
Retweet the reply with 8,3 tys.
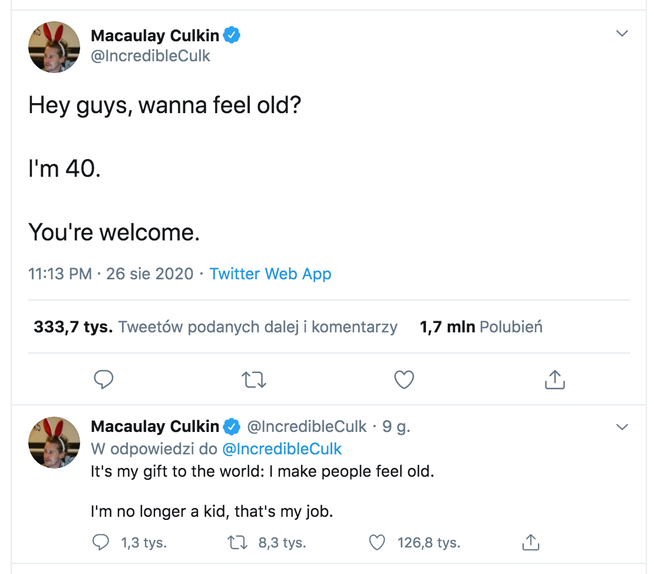click(237, 543)
